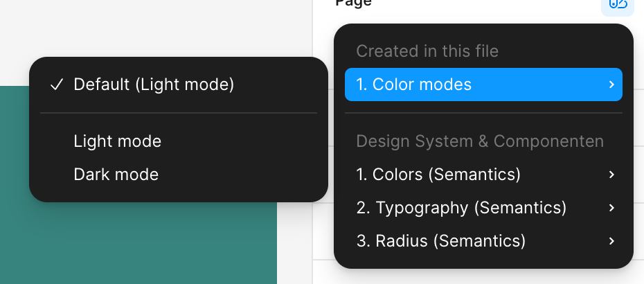Expand the chevron on 1. Color modes
This screenshot has width=644, height=284.
point(611,85)
